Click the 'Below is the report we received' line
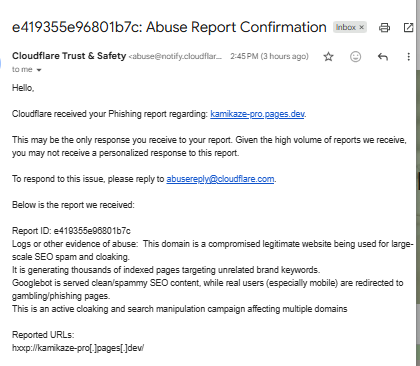420x366 pixels. tap(73, 205)
